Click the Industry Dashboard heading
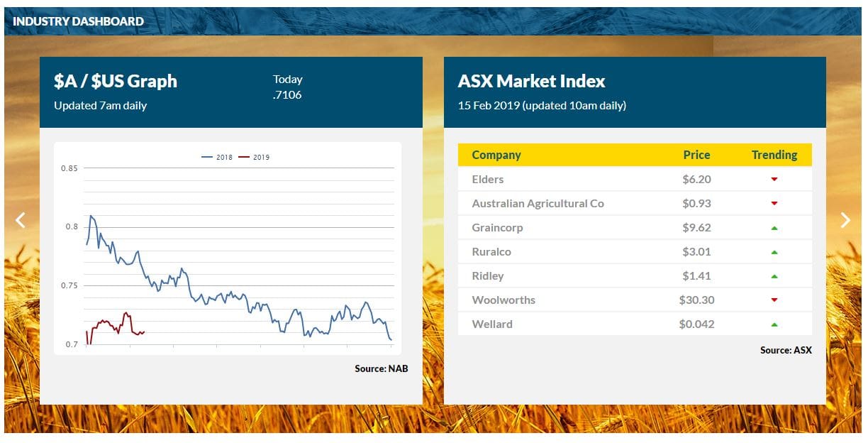 click(78, 21)
